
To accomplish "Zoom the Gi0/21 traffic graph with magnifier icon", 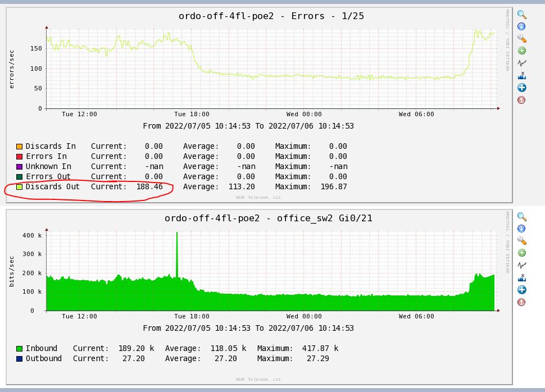I will pyautogui.click(x=521, y=217).
